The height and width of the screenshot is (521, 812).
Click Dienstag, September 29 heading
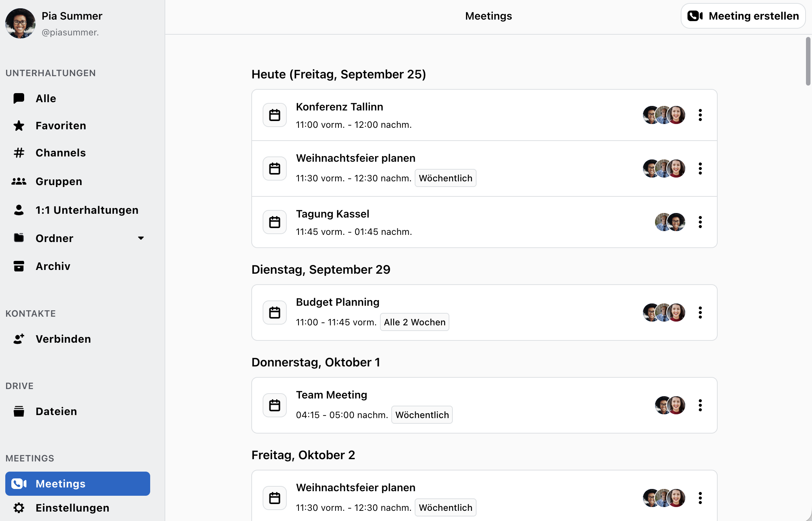321,270
